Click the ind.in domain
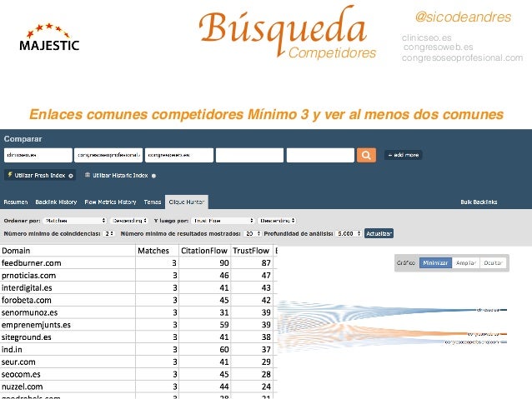The height and width of the screenshot is (399, 532). pos(12,350)
